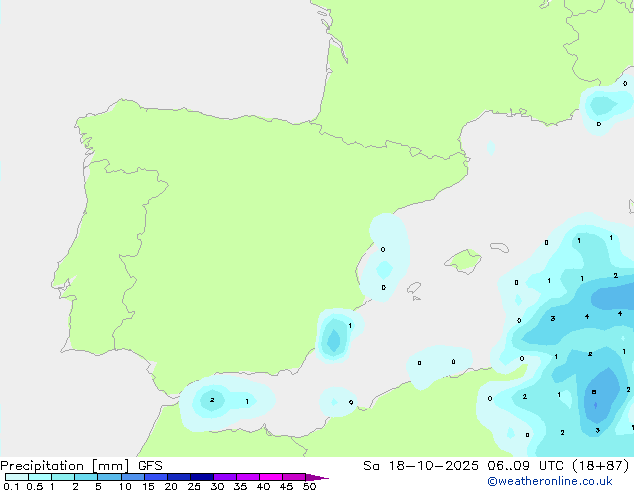Select the 30 to 35 mm legend swatch
The image size is (634, 490).
pyautogui.click(x=225, y=477)
